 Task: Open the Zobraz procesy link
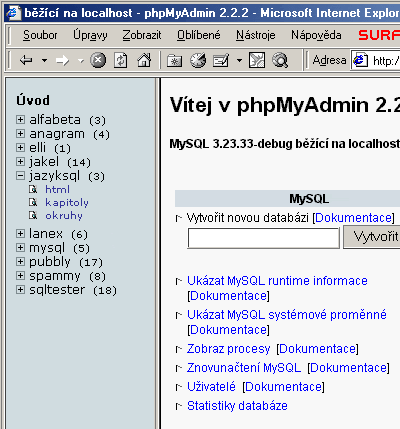tap(229, 349)
